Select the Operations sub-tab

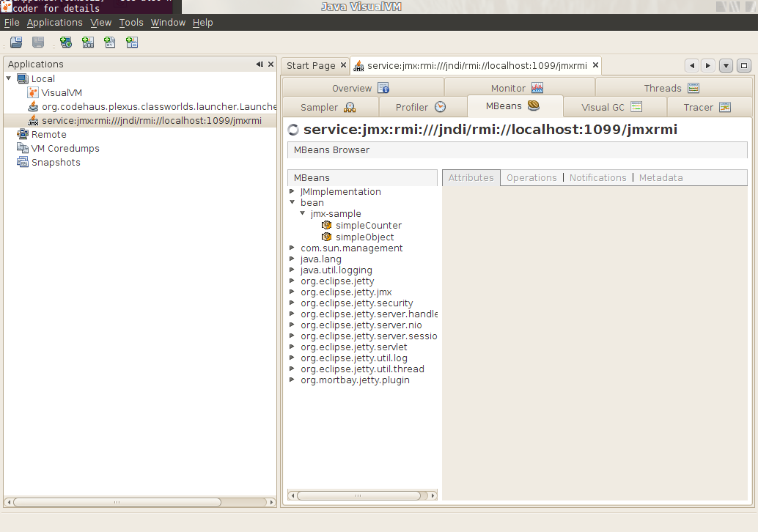(x=531, y=178)
